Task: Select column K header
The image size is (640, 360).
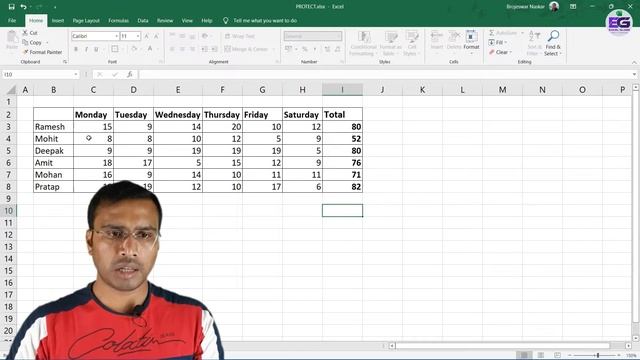Action: 422,90
